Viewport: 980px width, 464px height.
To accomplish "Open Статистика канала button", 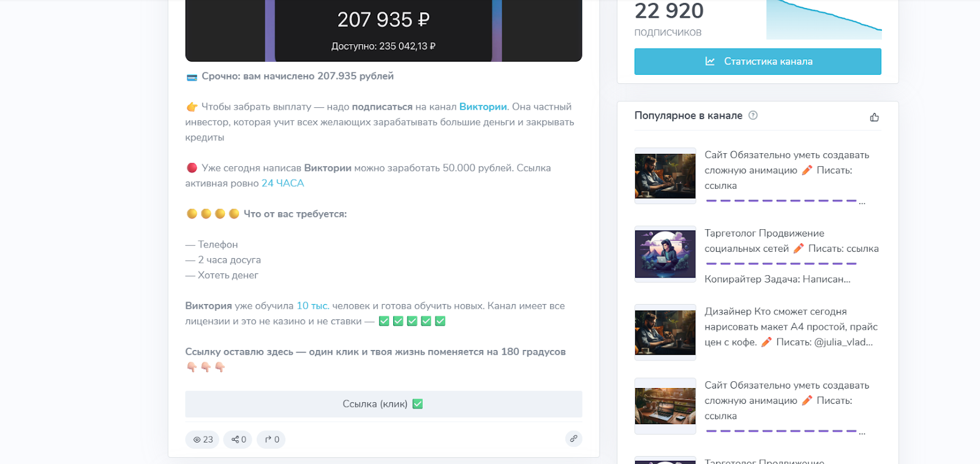I will [x=758, y=61].
